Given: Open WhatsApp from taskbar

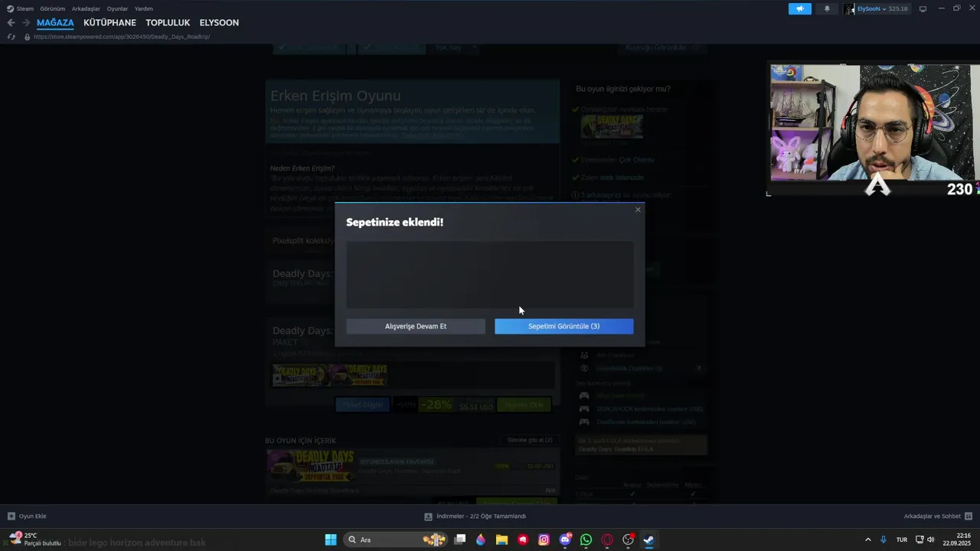Looking at the screenshot, I should pos(586,540).
